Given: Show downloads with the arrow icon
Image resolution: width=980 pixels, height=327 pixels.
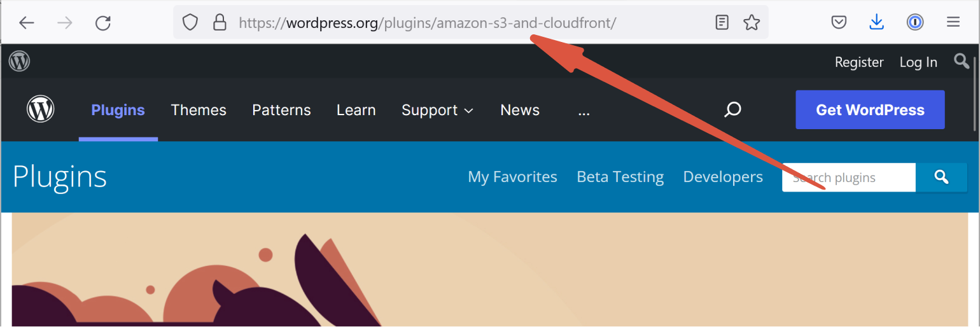Looking at the screenshot, I should [x=877, y=22].
